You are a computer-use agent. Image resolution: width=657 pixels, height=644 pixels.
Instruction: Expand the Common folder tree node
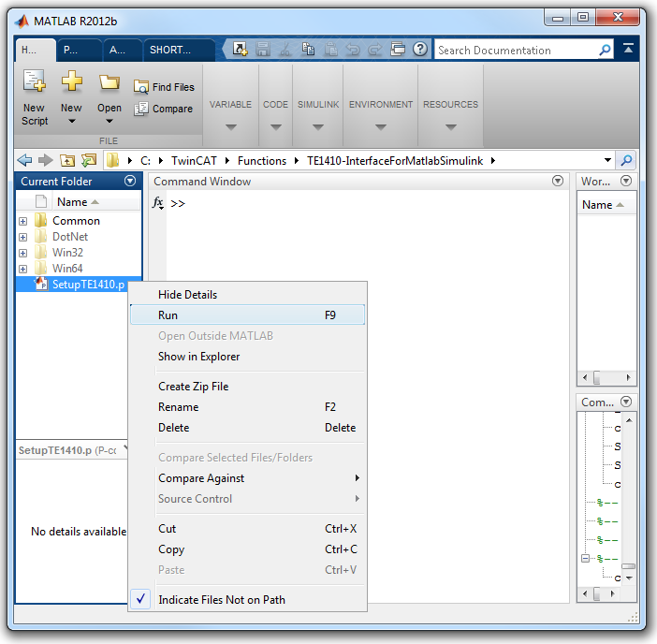coord(23,221)
